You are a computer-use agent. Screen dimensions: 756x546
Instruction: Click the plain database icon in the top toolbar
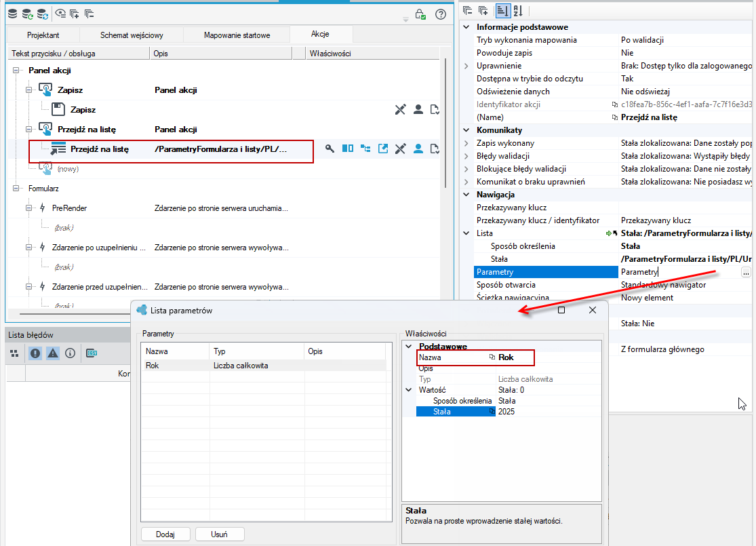pyautogui.click(x=12, y=14)
